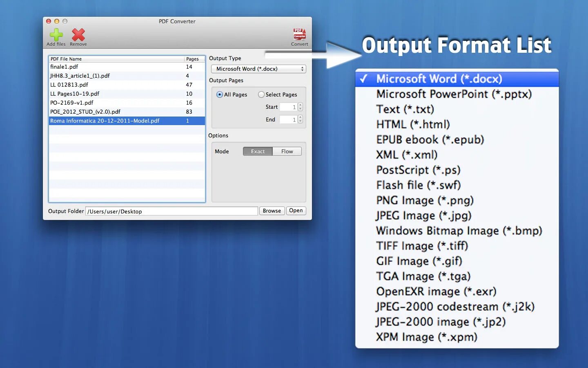Choose XML (*.xml) format
588x368 pixels.
click(457, 155)
